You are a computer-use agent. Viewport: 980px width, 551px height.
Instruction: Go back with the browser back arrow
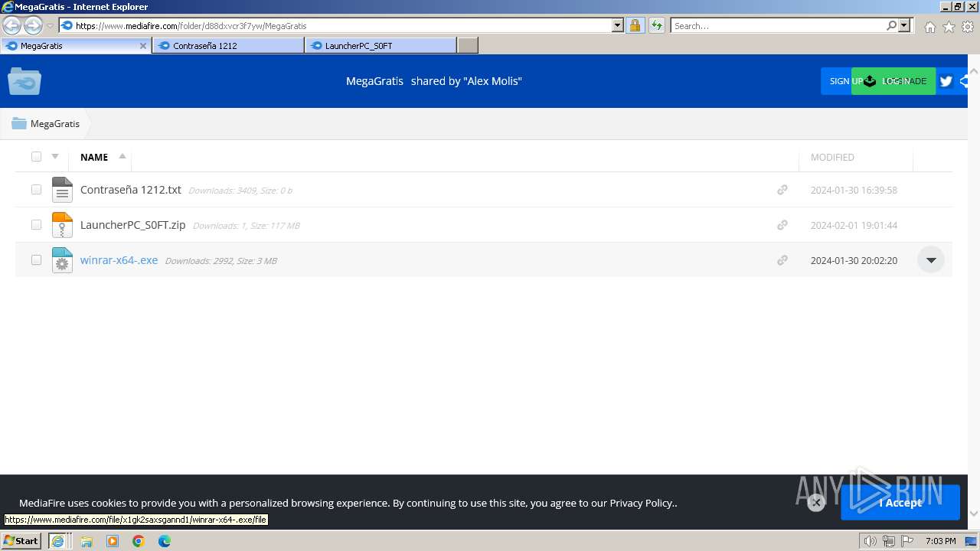[x=11, y=26]
